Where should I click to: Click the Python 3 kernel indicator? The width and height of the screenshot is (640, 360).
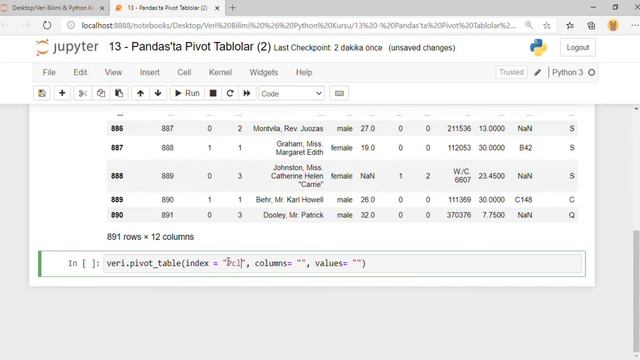pos(567,72)
